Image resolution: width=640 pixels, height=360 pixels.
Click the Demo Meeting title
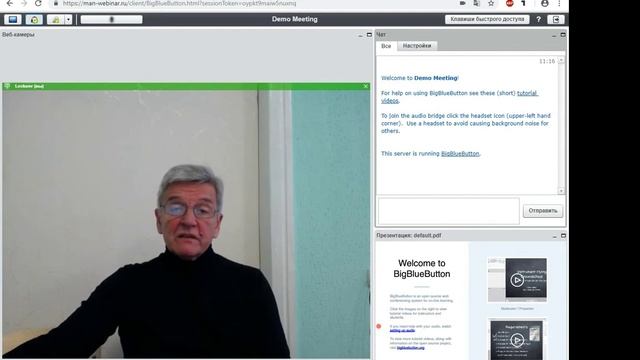(295, 19)
